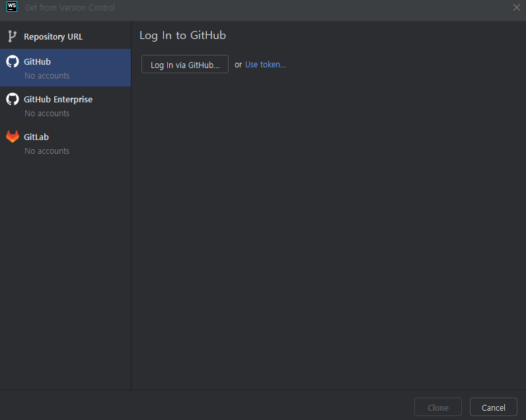Click 'No accounts' text under GitLab
This screenshot has height=420, width=526.
coord(47,151)
